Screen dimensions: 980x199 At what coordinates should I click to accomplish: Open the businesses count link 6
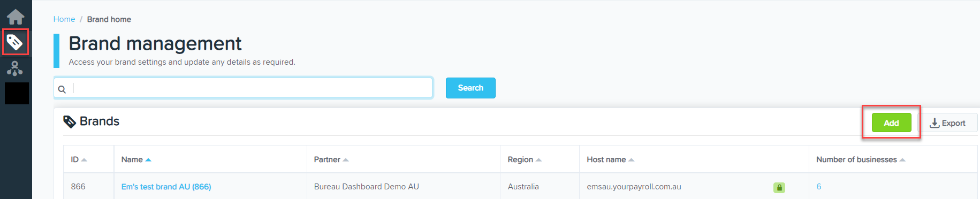(819, 187)
